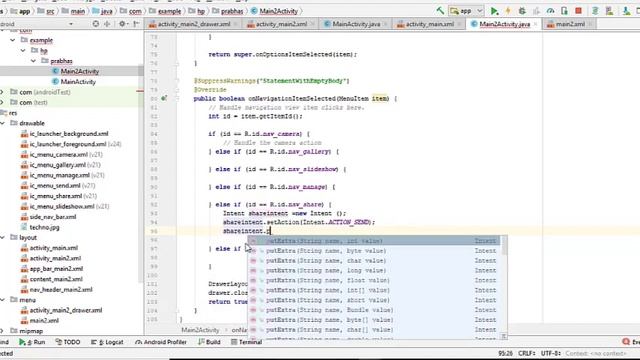Click the CRLF line separator status entry
Image resolution: width=640 pixels, height=360 pixels.
click(x=527, y=353)
